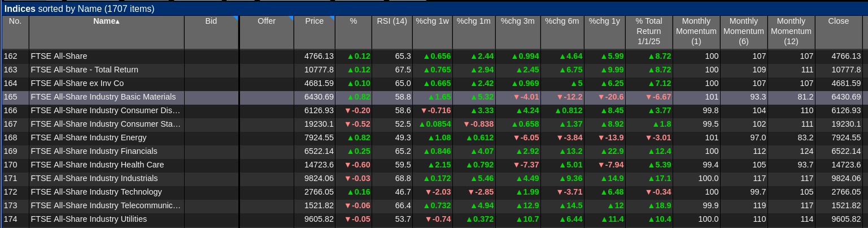Click price 2766.05 in Technology row
The height and width of the screenshot is (228, 868).
pos(319,192)
